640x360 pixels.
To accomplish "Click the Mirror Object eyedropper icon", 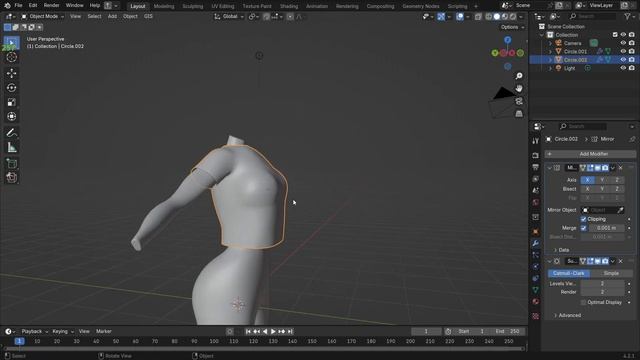I will [620, 210].
